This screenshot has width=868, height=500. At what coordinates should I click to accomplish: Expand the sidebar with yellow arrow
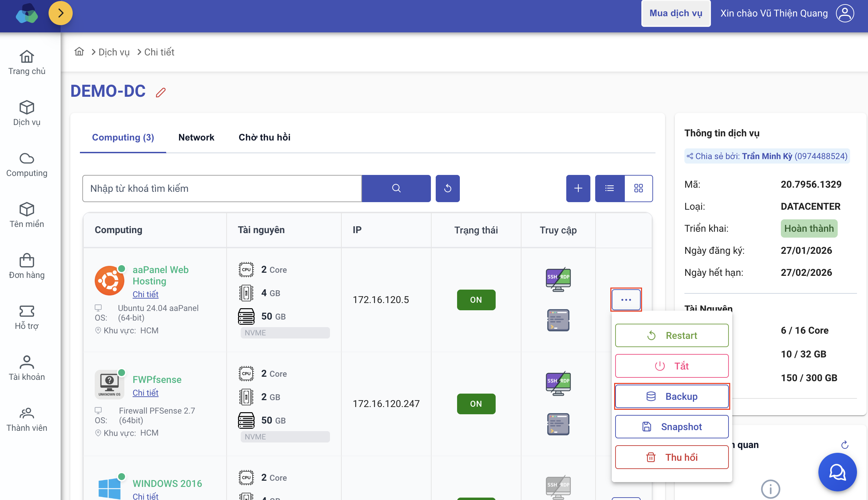click(61, 13)
